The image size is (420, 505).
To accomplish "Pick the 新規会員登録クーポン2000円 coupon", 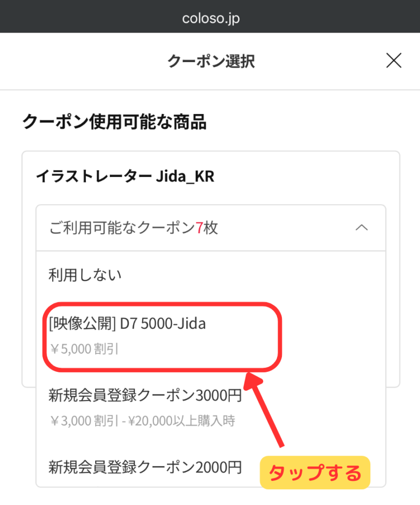I will [145, 466].
